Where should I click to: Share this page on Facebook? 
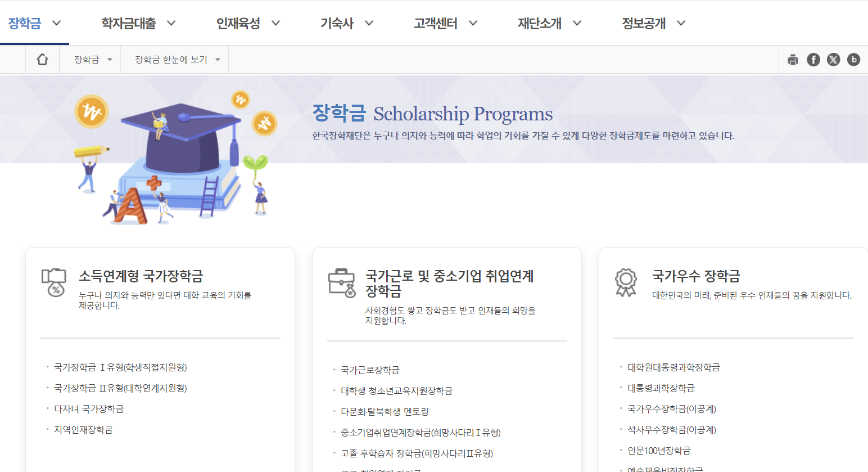coord(813,59)
